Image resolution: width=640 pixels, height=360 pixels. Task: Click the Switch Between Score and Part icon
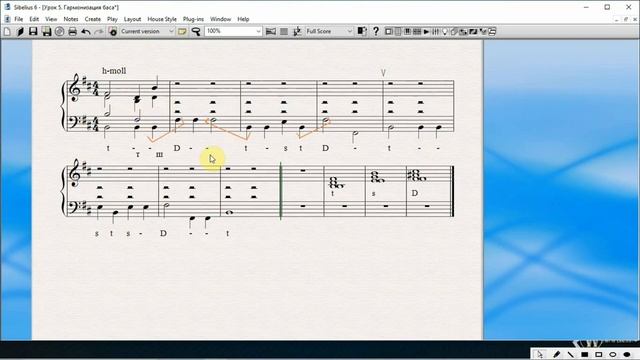(362, 31)
